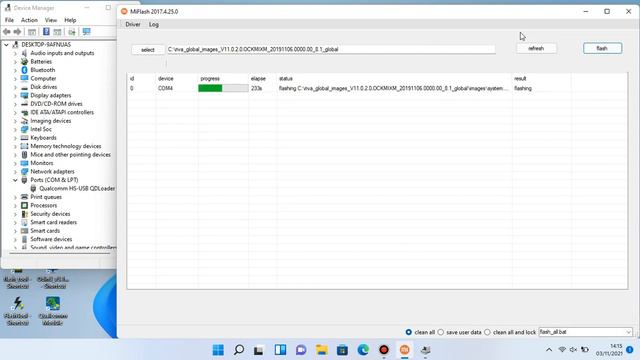Click the select button in MiFlash
640x360 pixels.
pos(148,50)
